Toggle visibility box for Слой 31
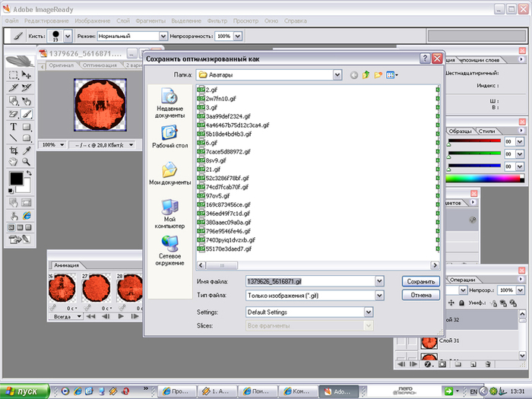The width and height of the screenshot is (532, 399). 401,341
